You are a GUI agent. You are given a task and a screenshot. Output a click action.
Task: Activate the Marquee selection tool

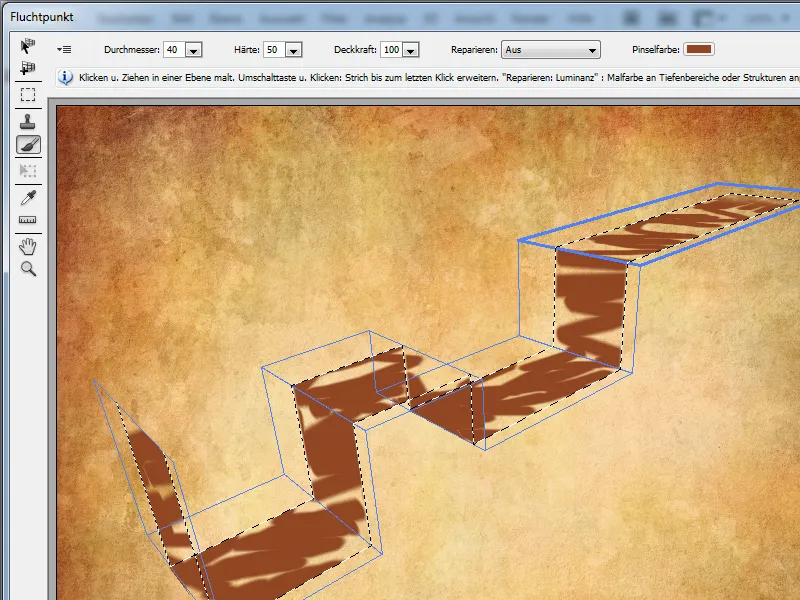click(28, 95)
